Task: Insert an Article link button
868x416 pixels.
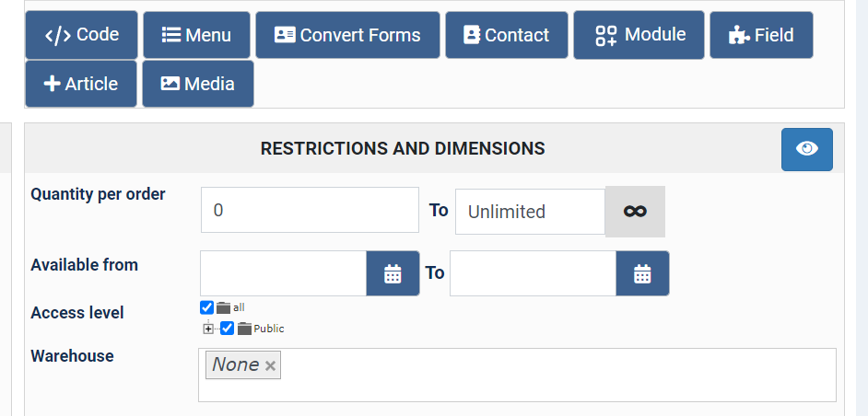Action: point(81,84)
